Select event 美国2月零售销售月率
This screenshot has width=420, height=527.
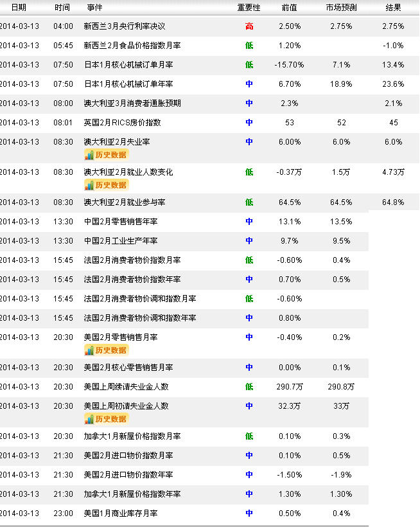point(121,337)
